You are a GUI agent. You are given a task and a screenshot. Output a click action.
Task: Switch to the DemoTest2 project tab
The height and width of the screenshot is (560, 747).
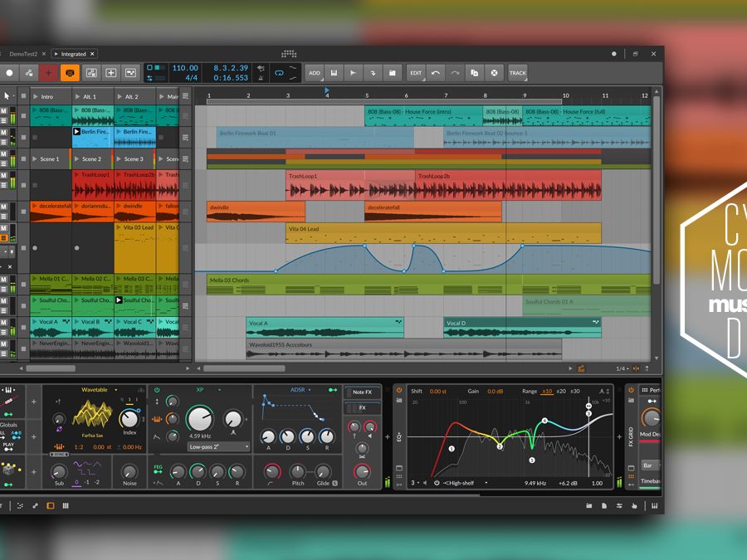(x=23, y=54)
